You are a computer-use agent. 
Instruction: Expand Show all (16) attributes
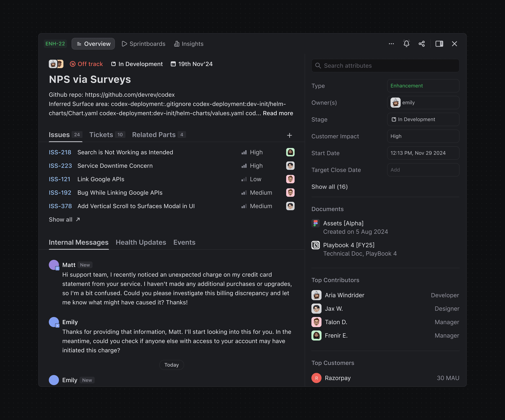click(330, 187)
